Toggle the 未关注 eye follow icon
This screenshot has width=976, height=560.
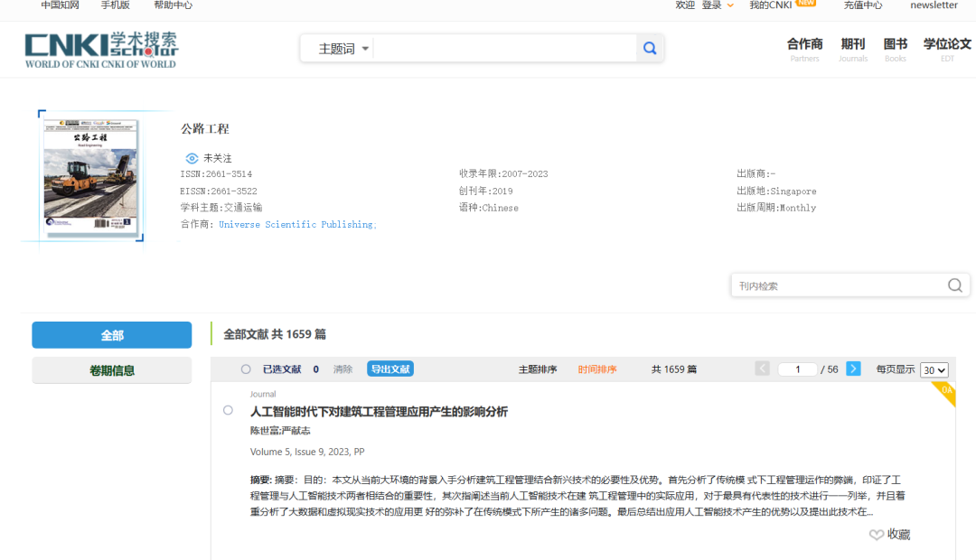192,158
